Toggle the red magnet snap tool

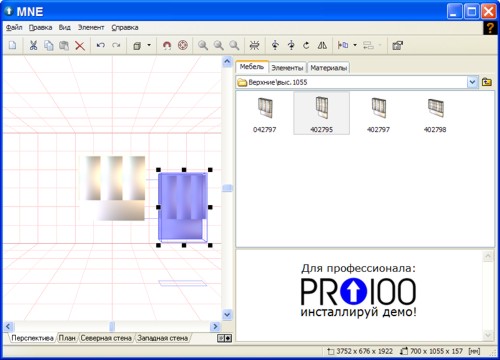(167, 45)
